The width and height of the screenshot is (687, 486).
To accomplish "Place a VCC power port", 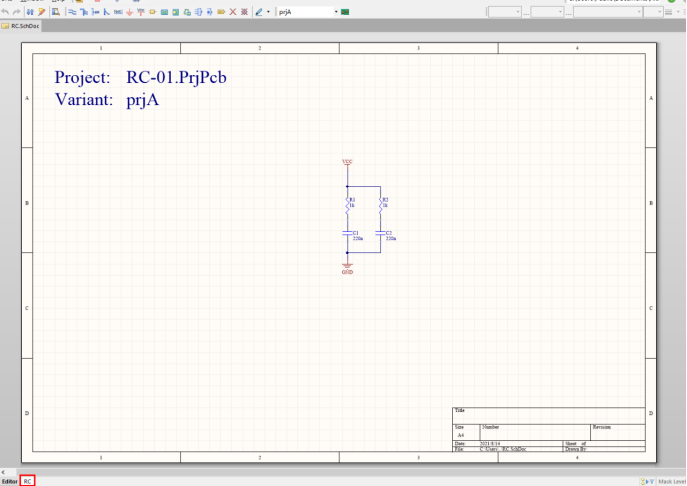I will point(141,12).
